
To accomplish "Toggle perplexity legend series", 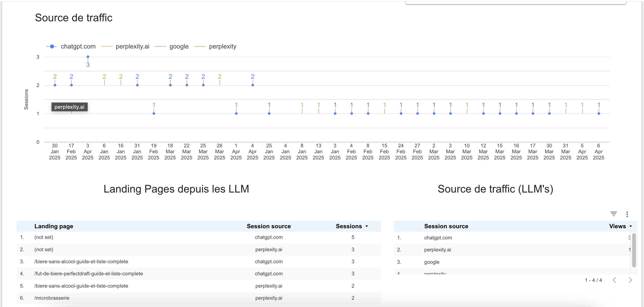I will coord(215,46).
